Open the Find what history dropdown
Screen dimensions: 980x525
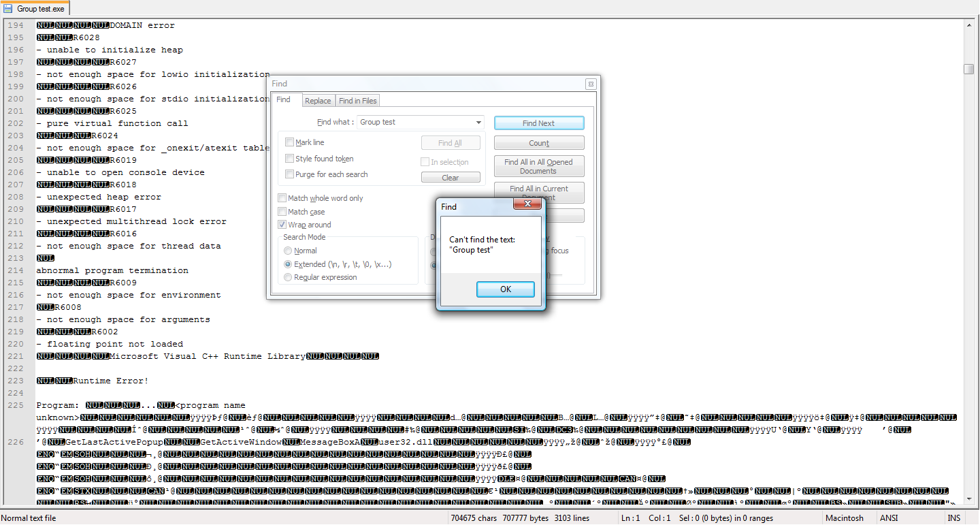tap(478, 123)
